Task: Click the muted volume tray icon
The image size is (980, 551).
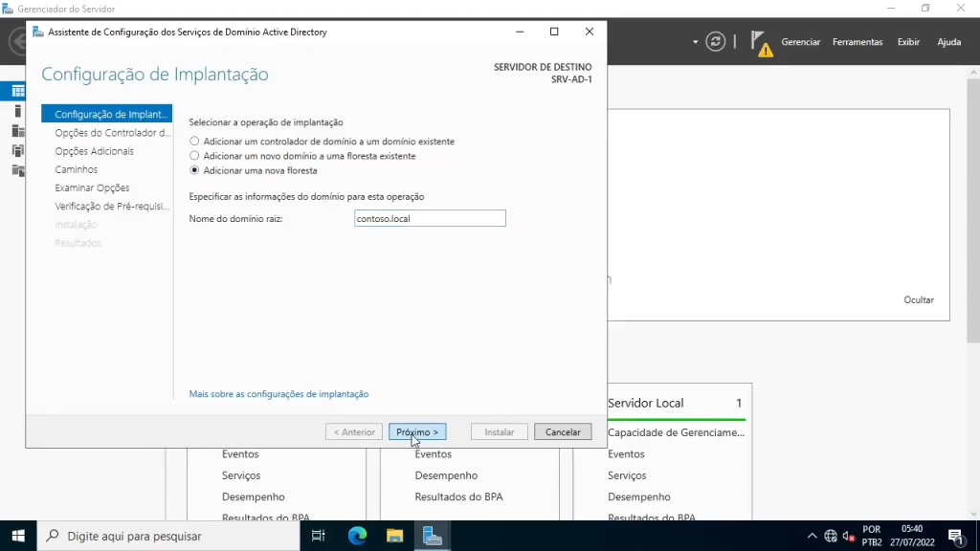Action: coord(848,536)
